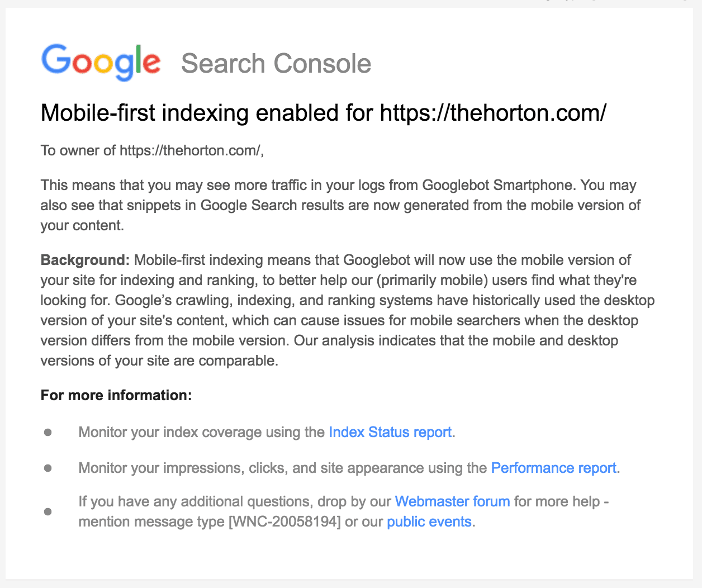702x588 pixels.
Task: Click the For more information heading
Action: click(116, 395)
